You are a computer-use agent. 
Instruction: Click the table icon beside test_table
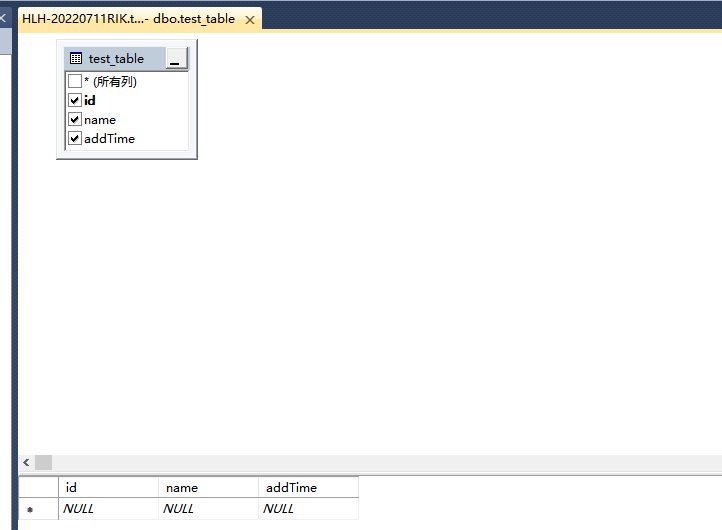point(76,58)
